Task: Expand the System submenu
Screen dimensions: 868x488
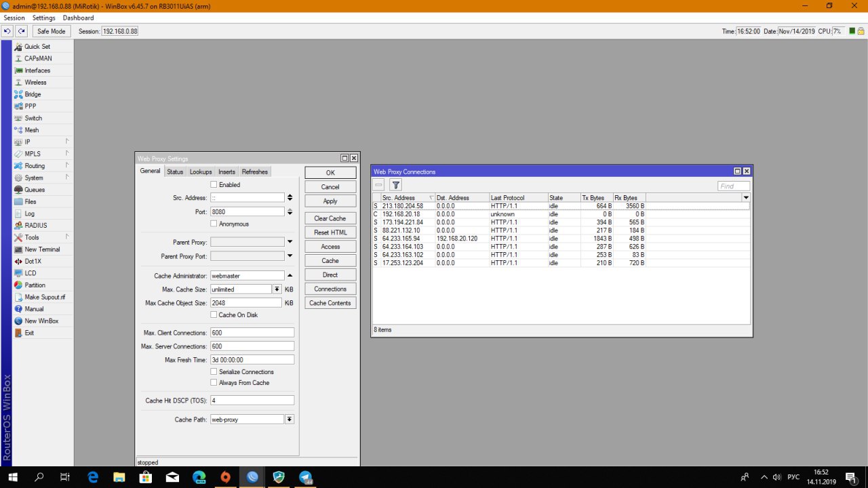Action: 67,178
